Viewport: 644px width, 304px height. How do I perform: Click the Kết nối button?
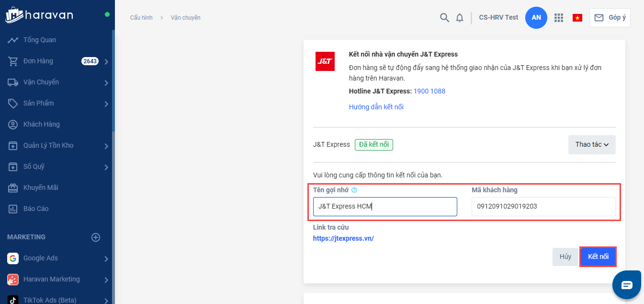(598, 257)
